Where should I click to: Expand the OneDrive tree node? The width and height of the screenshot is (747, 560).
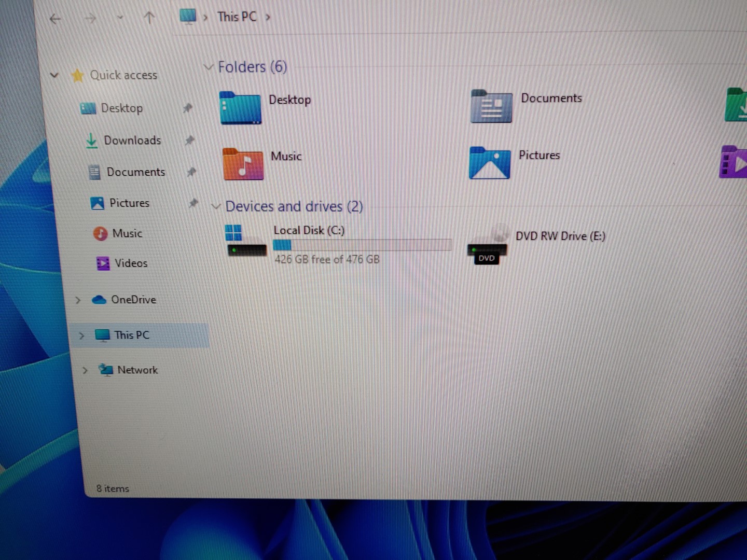78,300
